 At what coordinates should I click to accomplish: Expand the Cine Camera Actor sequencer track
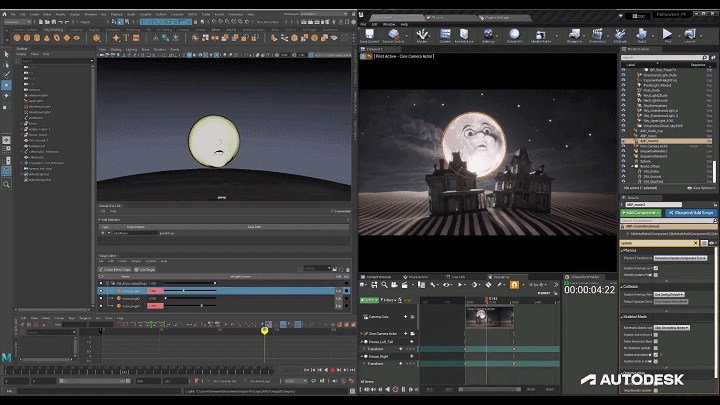361,334
